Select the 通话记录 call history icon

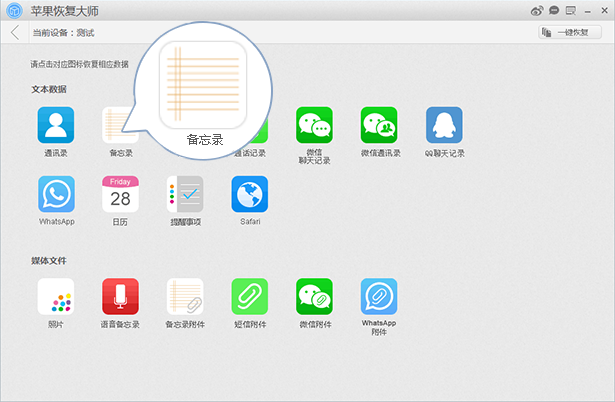tap(261, 133)
